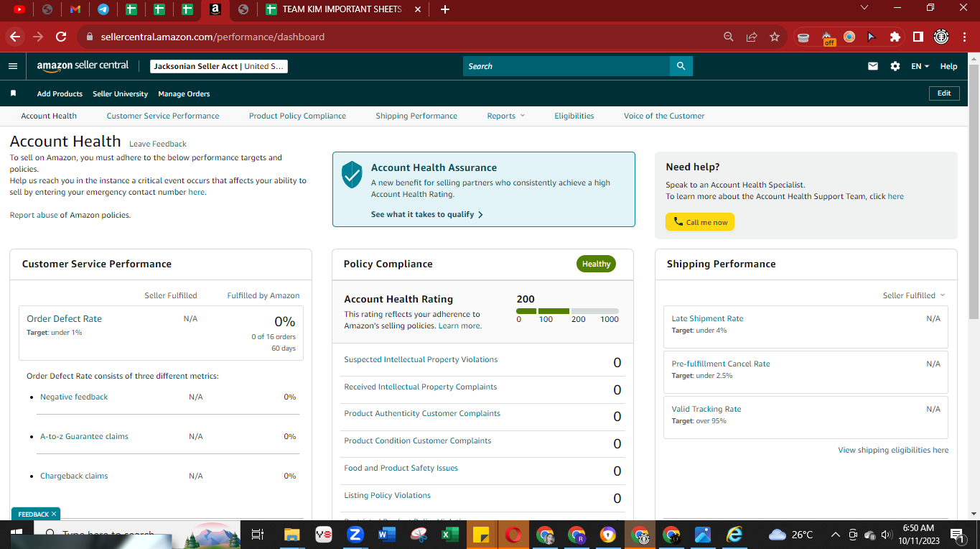Switch to the Telegram browser tab
This screenshot has height=549, width=980.
(x=103, y=9)
